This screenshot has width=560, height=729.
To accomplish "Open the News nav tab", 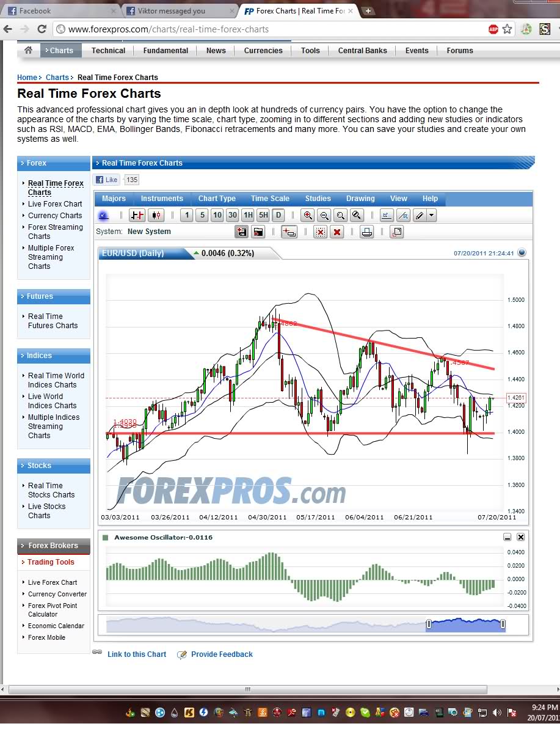I will click(x=216, y=51).
